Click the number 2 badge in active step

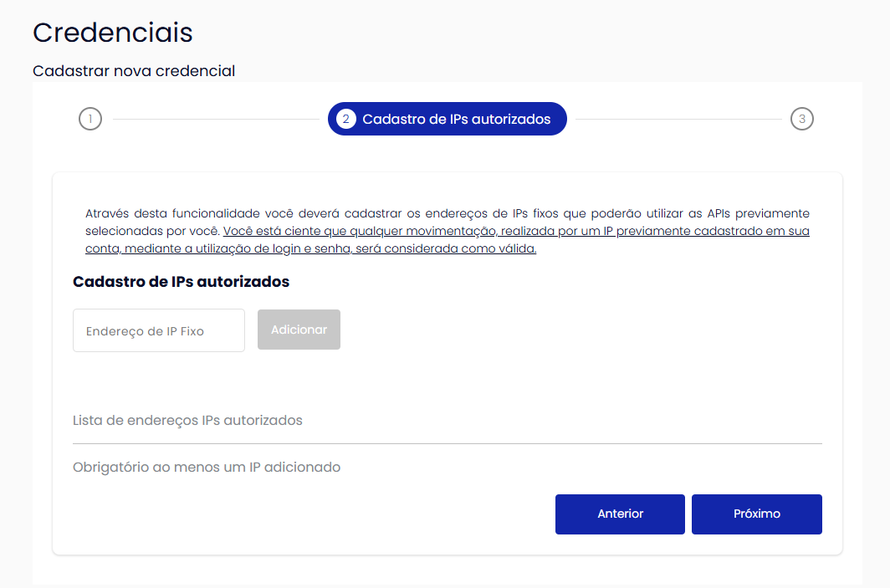pos(345,119)
